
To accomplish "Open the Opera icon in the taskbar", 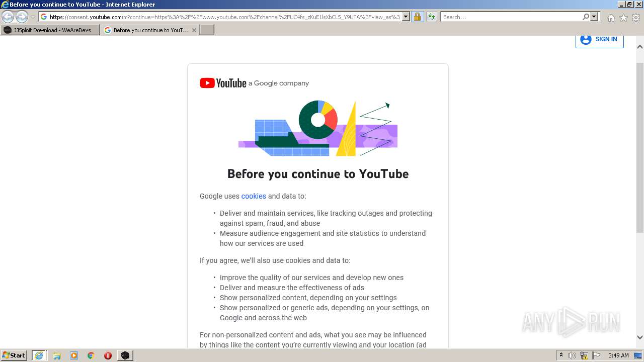I will point(108,355).
